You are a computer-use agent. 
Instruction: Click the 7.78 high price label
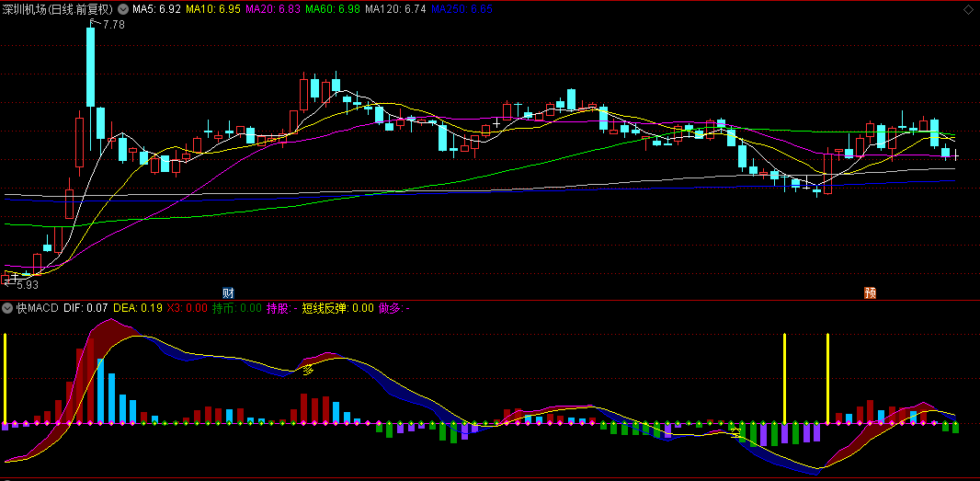point(113,25)
